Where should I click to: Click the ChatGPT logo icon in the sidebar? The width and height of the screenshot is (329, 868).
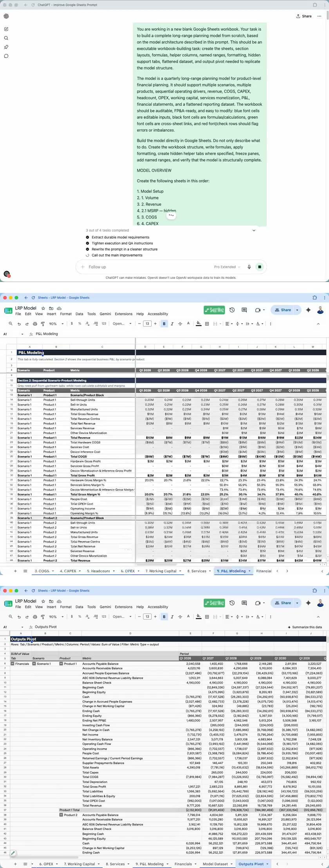point(6,16)
